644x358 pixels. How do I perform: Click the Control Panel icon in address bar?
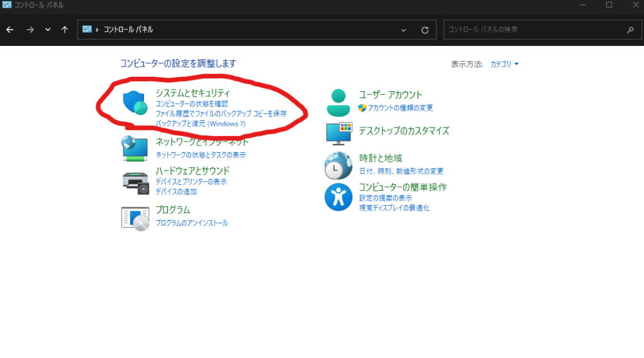coord(87,29)
